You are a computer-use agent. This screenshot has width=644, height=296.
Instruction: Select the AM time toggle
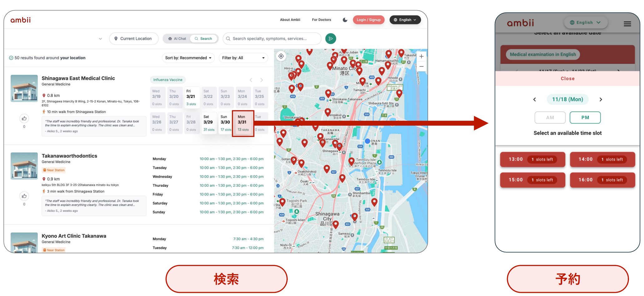click(x=550, y=118)
